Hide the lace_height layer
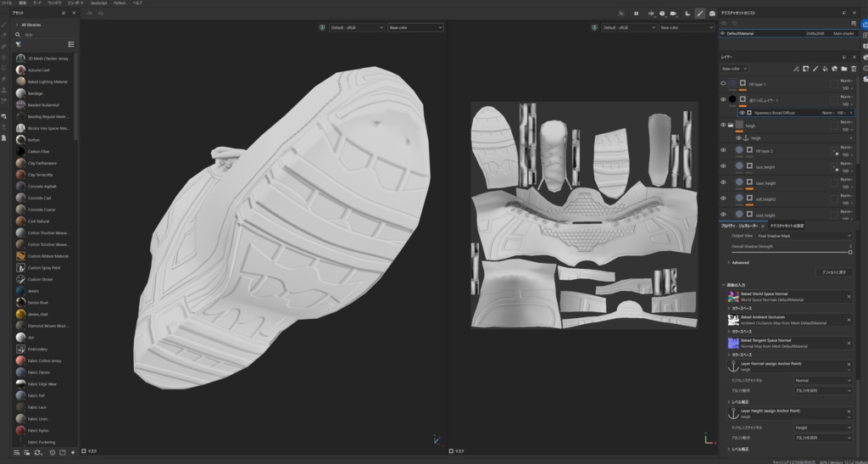Screen dimensions: 868x464 (x=723, y=166)
